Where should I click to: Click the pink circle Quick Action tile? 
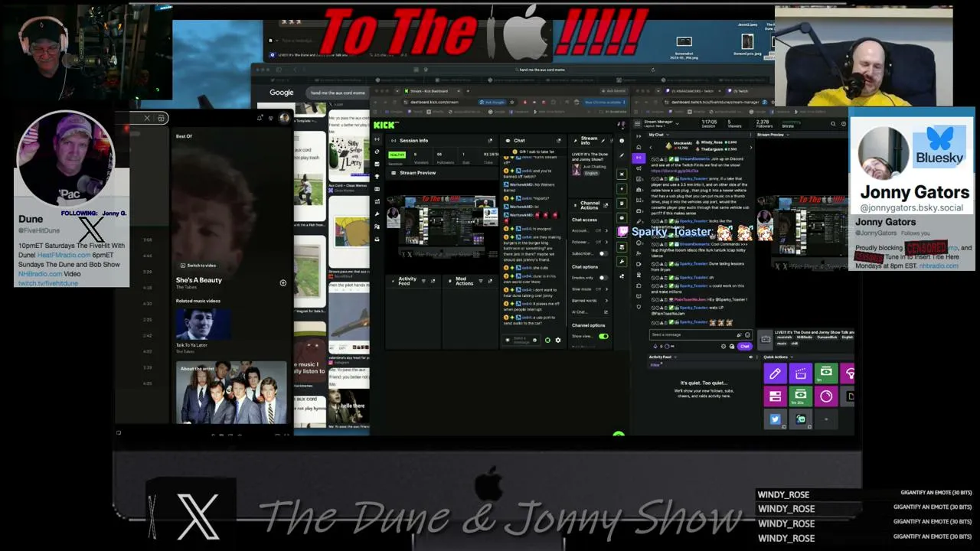pos(826,396)
